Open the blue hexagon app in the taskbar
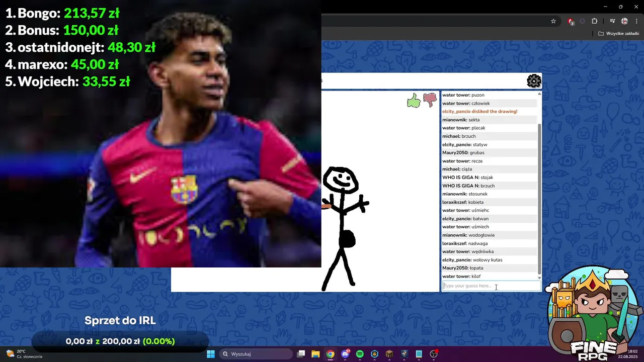Screen dimensions: 644x362 pos(374,354)
